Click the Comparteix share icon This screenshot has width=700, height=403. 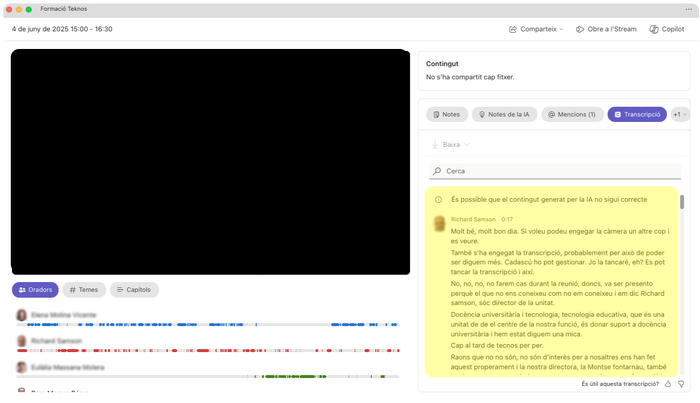(512, 29)
